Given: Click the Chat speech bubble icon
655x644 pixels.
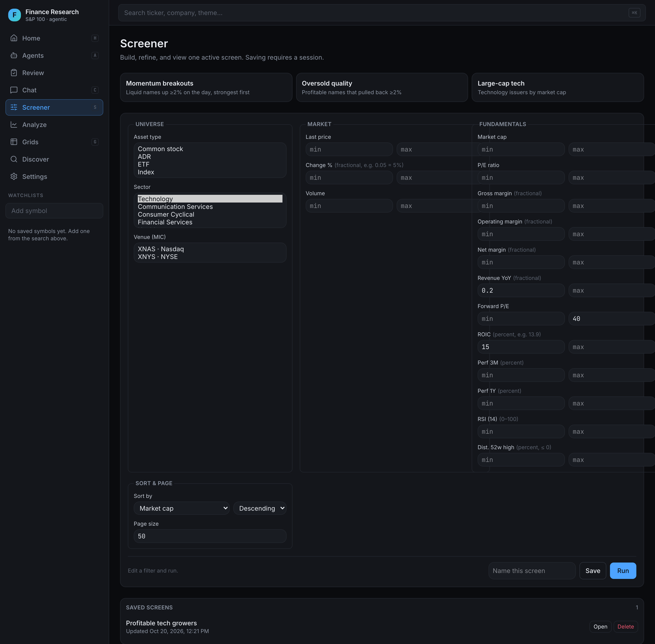Looking at the screenshot, I should tap(14, 90).
